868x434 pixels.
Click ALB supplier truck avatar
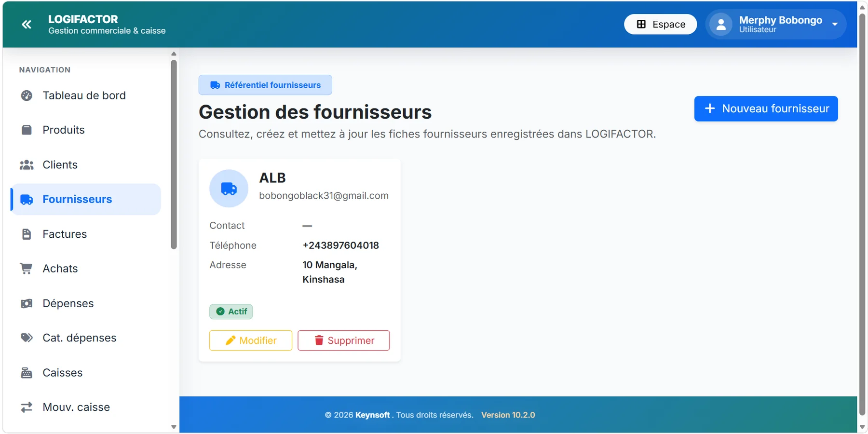(x=229, y=189)
